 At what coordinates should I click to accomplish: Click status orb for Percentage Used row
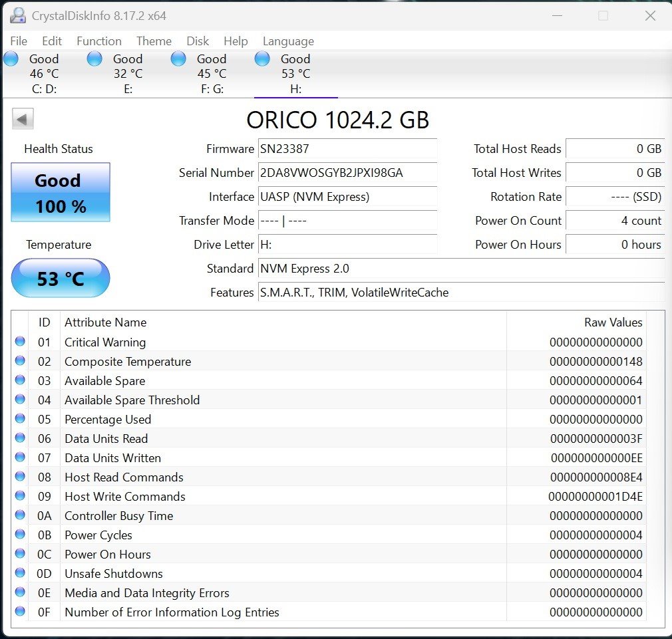20,418
